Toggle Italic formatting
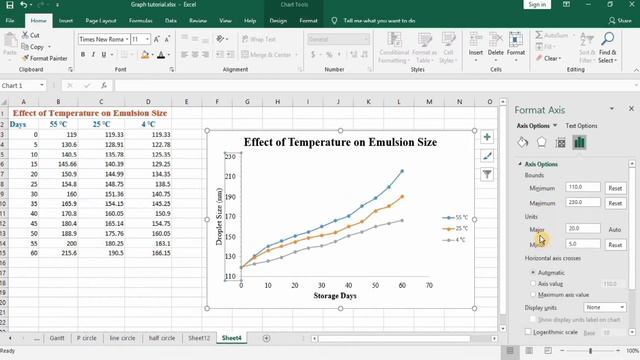 93,54
